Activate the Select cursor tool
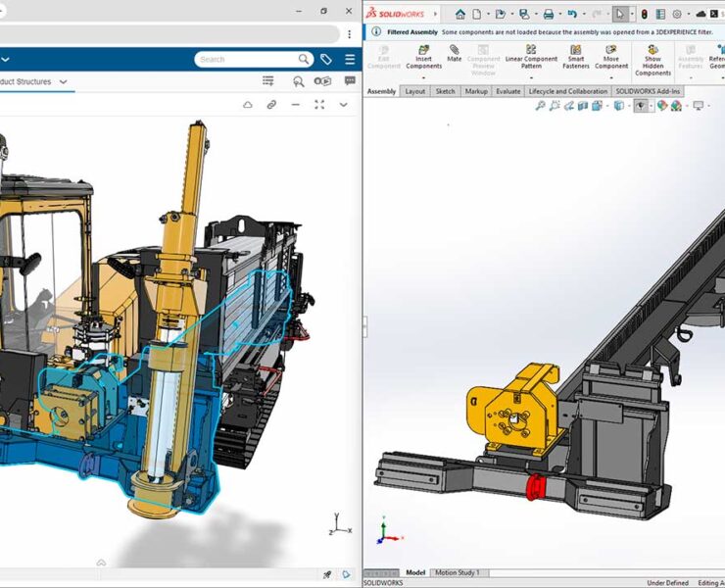This screenshot has width=725, height=588. [620, 15]
